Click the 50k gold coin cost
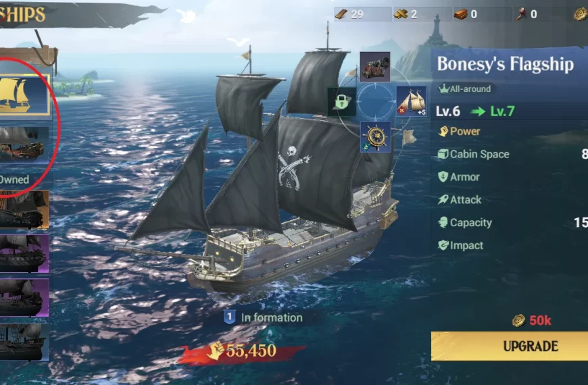This screenshot has height=385, width=588. (x=532, y=321)
